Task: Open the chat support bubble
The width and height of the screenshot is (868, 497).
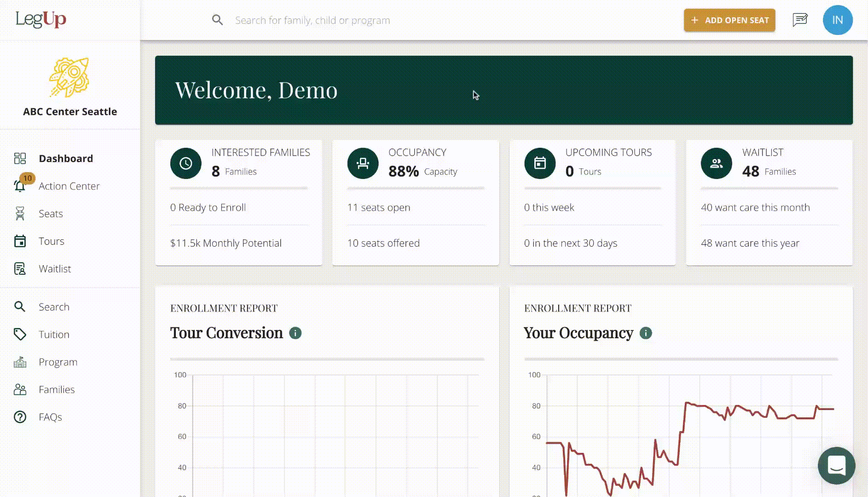Action: (x=836, y=466)
